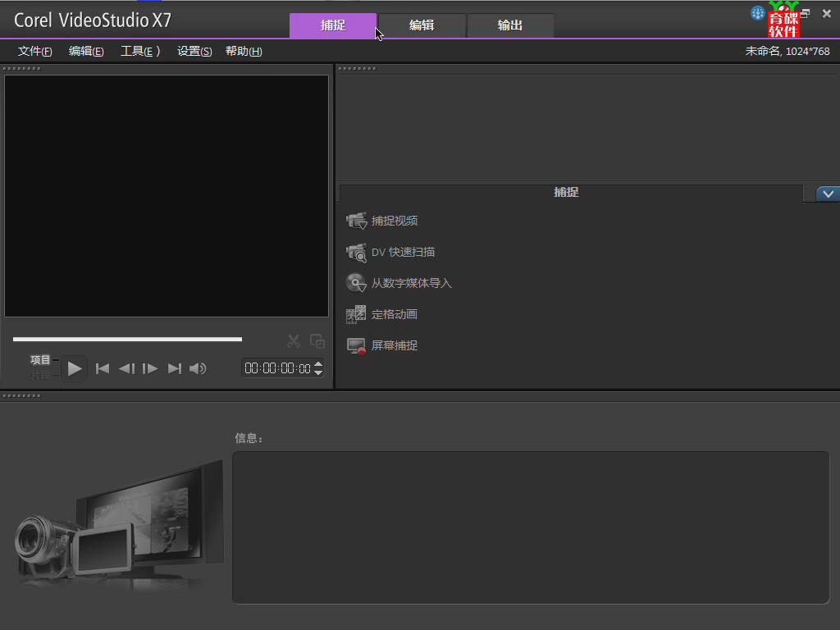
Task: Start DV 快速扫描 quick scan
Action: (x=390, y=252)
